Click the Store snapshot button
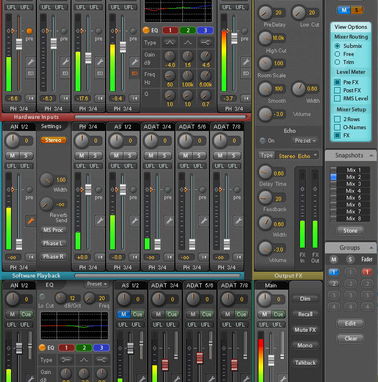 [350, 230]
